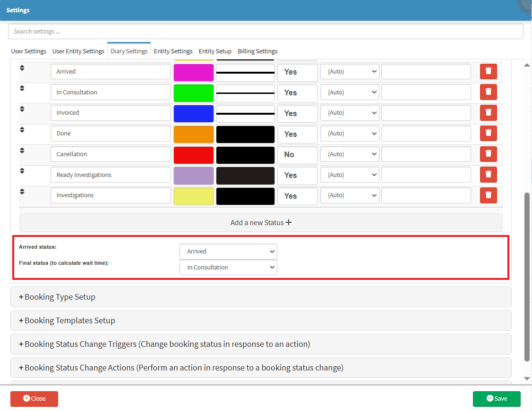Toggle the Yes button on Invoiced row

[x=297, y=113]
